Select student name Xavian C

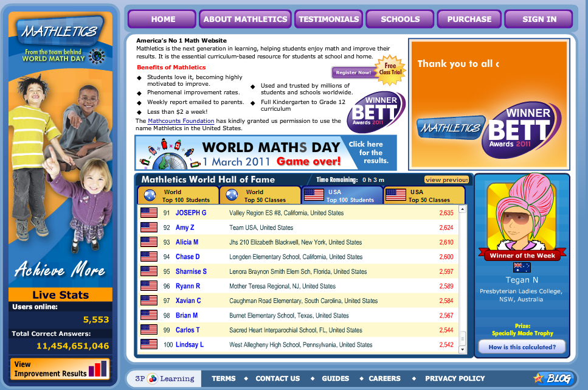click(189, 301)
